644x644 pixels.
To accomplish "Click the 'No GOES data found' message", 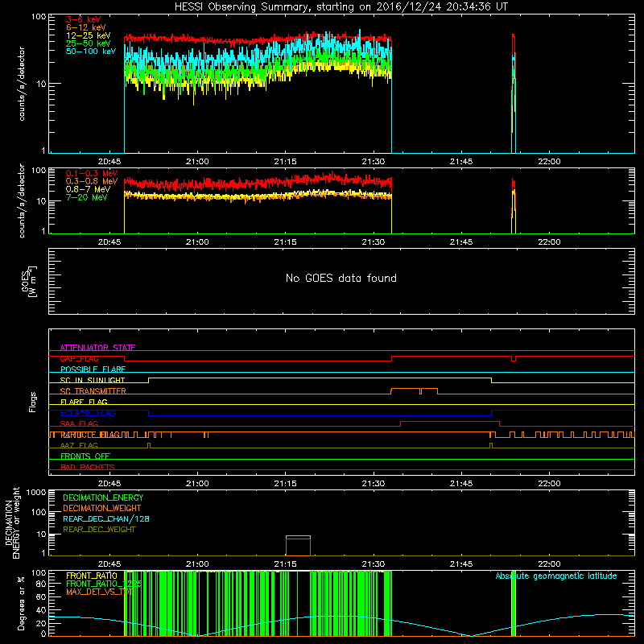I will [x=341, y=278].
